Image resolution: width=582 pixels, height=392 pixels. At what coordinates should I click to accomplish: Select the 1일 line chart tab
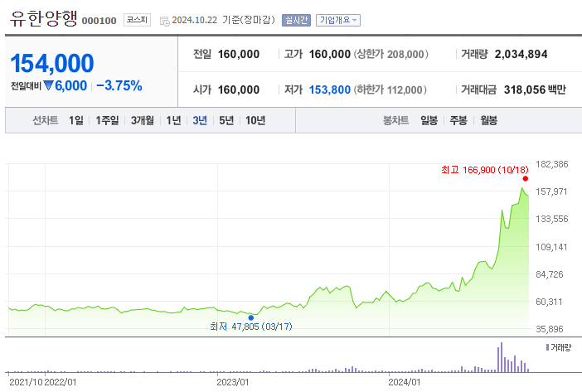(x=76, y=120)
